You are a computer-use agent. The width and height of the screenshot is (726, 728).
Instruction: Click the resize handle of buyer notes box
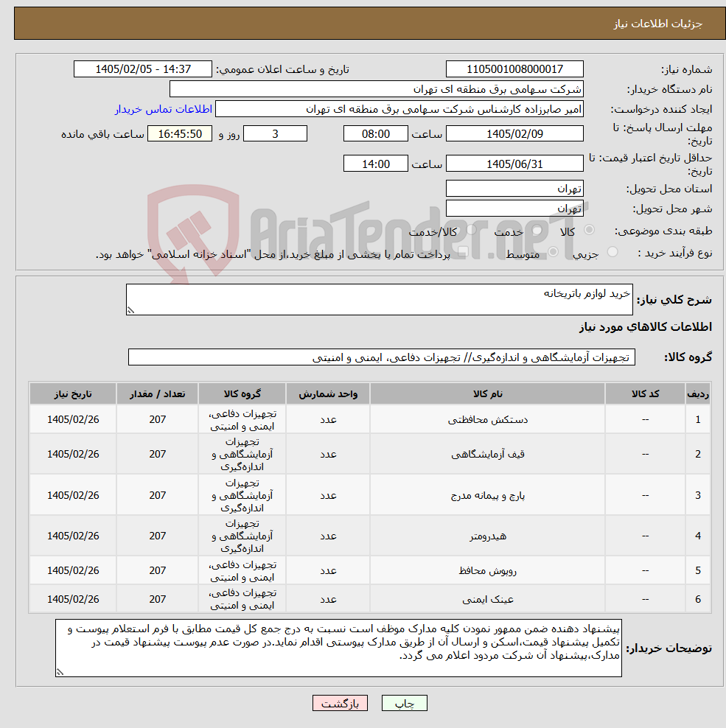(x=60, y=671)
